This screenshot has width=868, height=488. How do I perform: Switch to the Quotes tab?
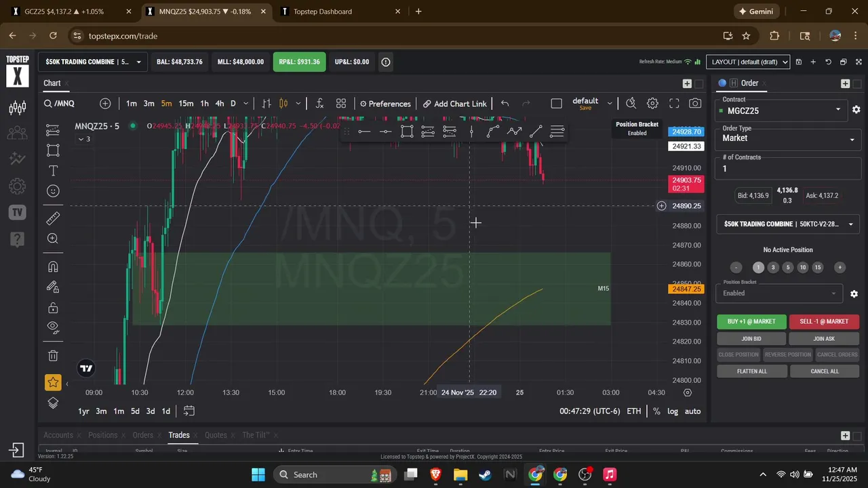pyautogui.click(x=216, y=435)
